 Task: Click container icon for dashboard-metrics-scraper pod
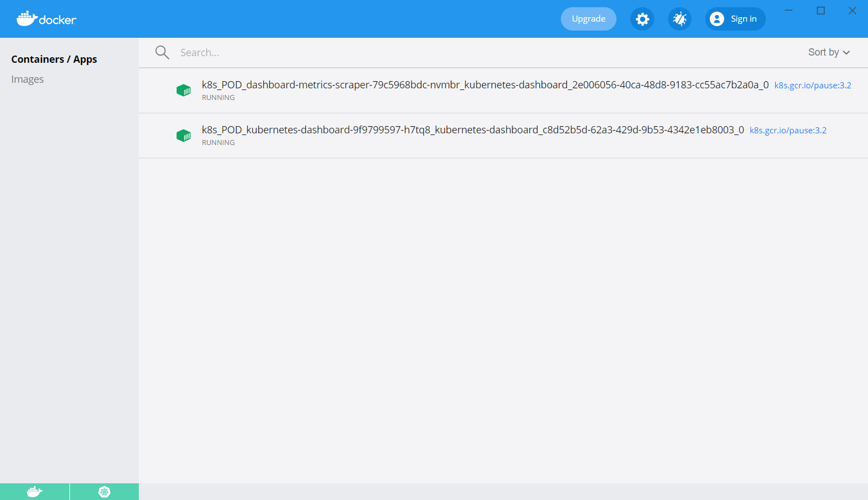click(x=183, y=90)
